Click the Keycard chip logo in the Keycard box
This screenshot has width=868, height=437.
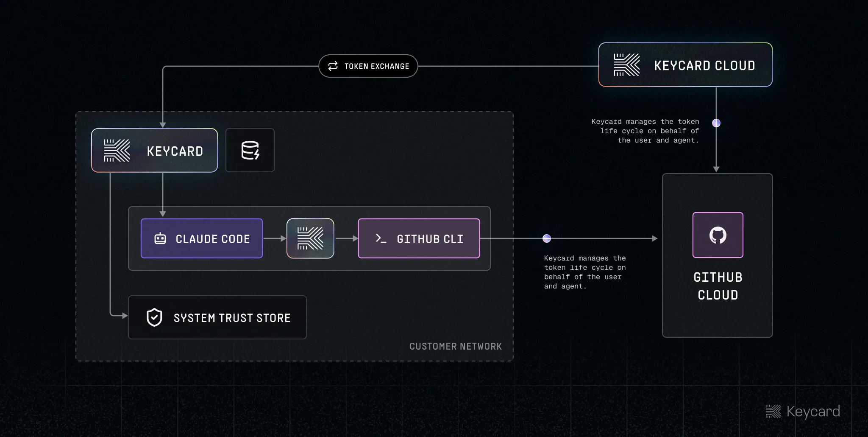(116, 151)
